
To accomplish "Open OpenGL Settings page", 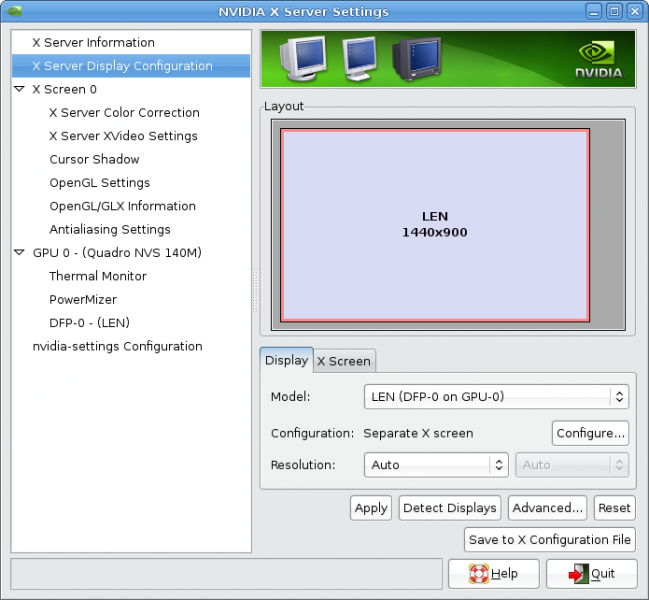I will click(99, 182).
